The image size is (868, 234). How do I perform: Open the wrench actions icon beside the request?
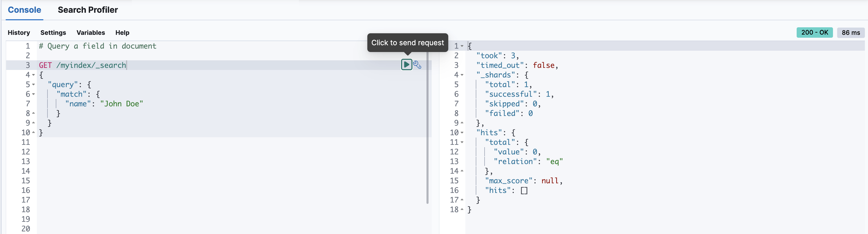click(417, 65)
